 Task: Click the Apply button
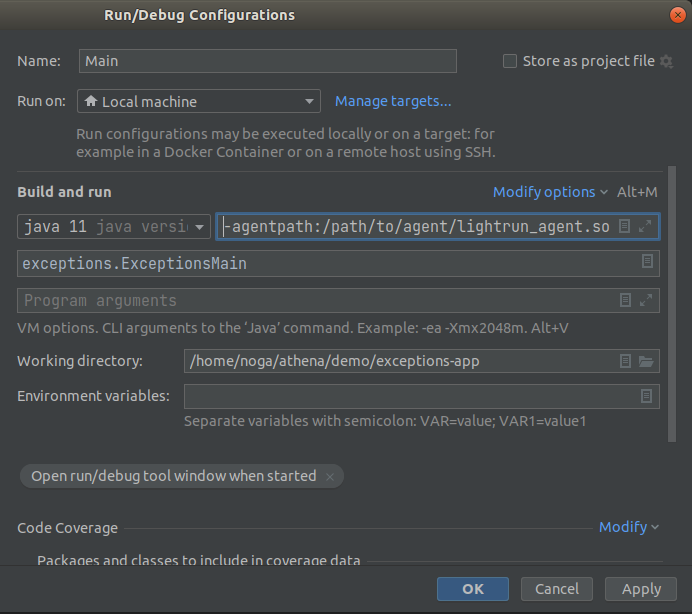641,589
